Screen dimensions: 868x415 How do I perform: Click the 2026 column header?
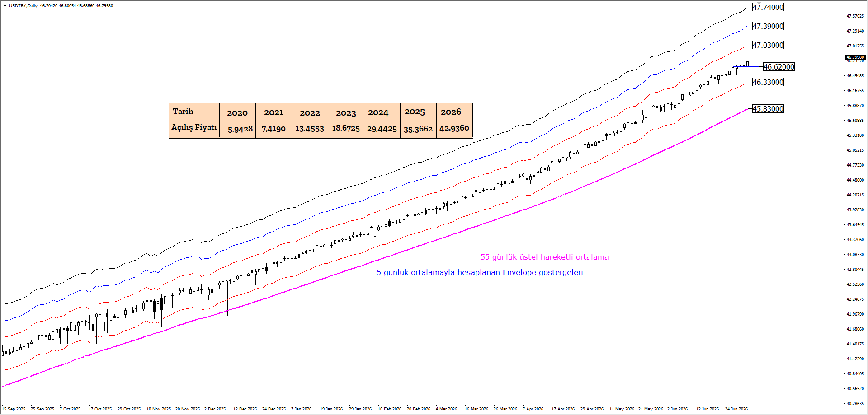click(454, 112)
